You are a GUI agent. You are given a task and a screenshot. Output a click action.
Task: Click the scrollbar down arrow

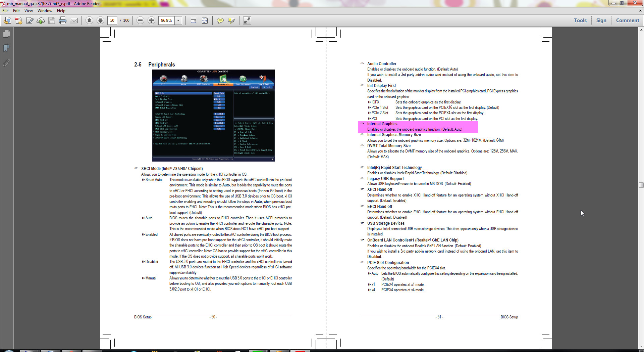click(x=641, y=347)
